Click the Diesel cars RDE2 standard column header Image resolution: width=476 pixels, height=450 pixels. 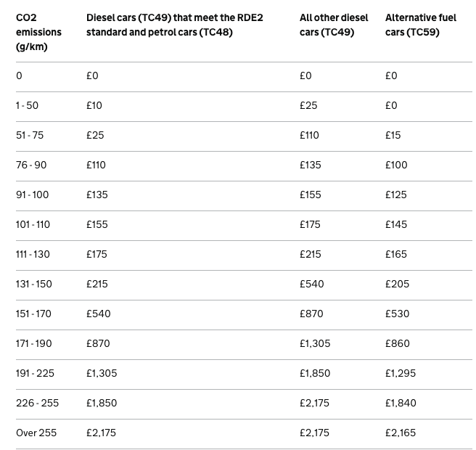coord(175,25)
